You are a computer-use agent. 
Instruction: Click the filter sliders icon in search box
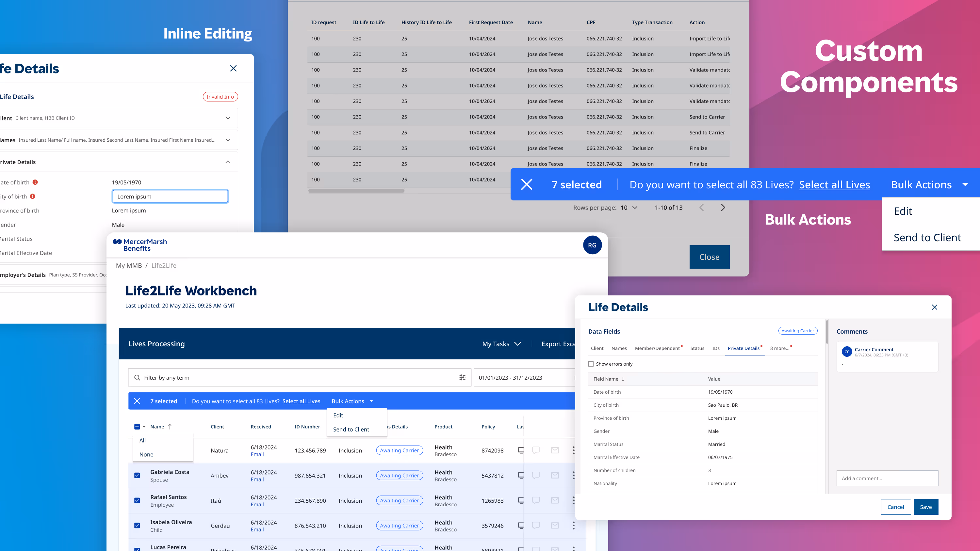click(x=462, y=378)
